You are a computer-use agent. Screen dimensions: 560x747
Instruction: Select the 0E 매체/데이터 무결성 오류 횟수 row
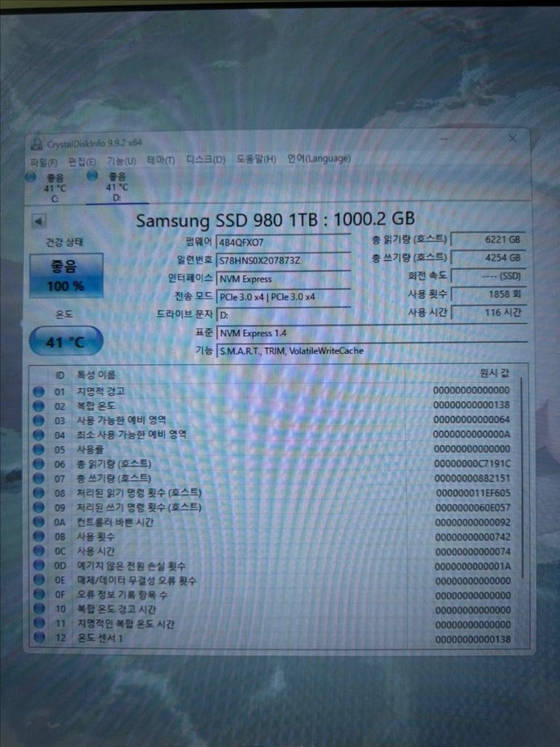point(274,580)
